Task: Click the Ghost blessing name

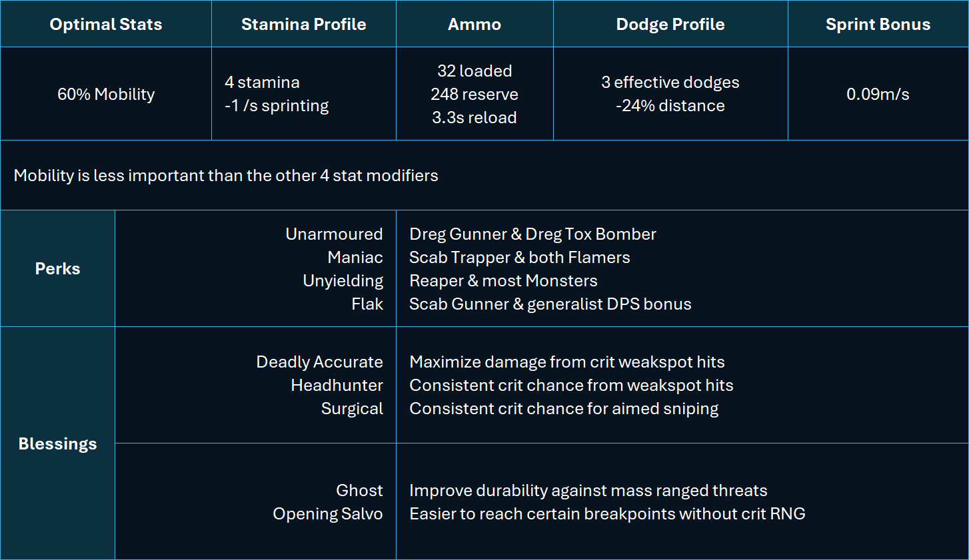Action: click(359, 490)
